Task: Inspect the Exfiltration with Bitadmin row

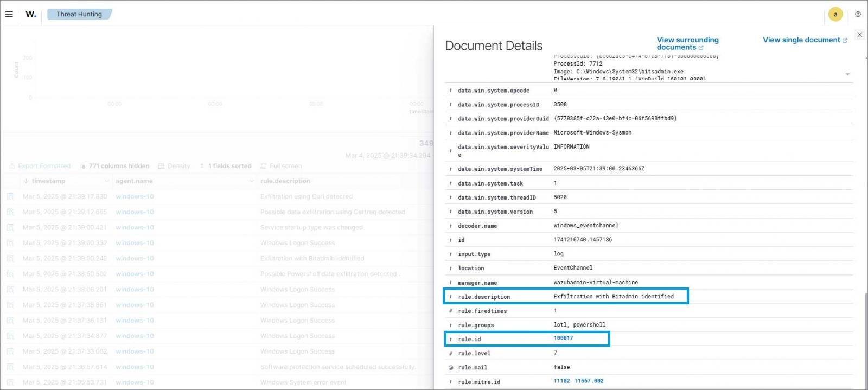Action: point(10,258)
